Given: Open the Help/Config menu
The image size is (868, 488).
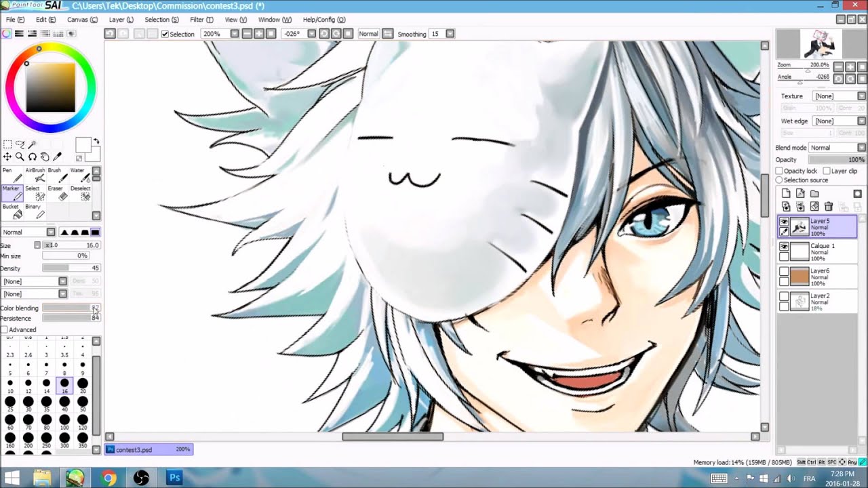Looking at the screenshot, I should (x=324, y=20).
